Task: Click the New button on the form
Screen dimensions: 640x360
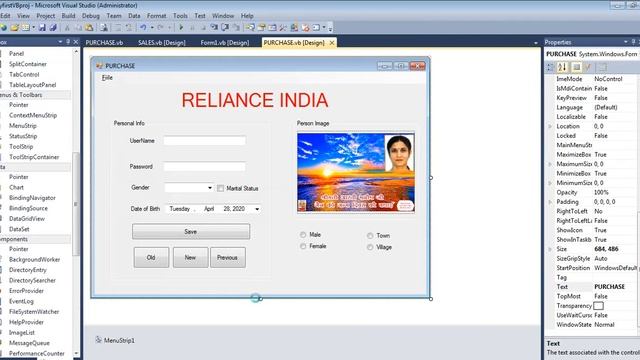Action: tap(190, 258)
